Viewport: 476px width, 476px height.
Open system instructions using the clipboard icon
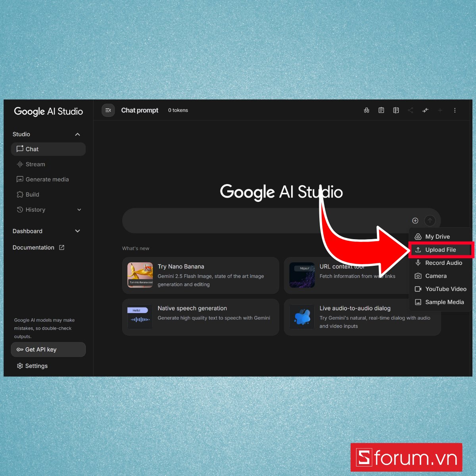(381, 110)
